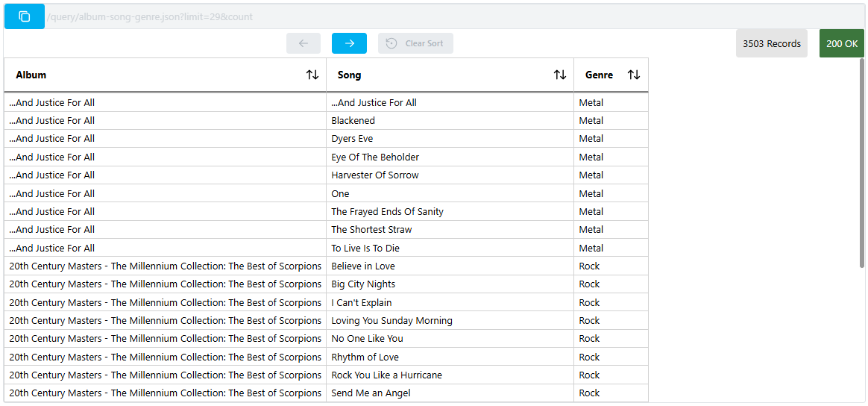Click the copy URL icon button
This screenshot has height=406, width=868.
pyautogui.click(x=25, y=16)
